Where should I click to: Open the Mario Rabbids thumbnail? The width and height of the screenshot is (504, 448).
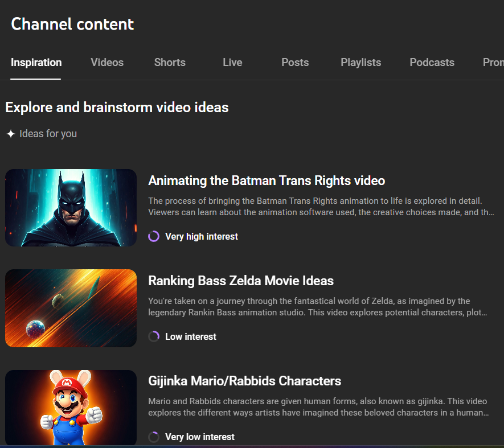[x=71, y=408]
